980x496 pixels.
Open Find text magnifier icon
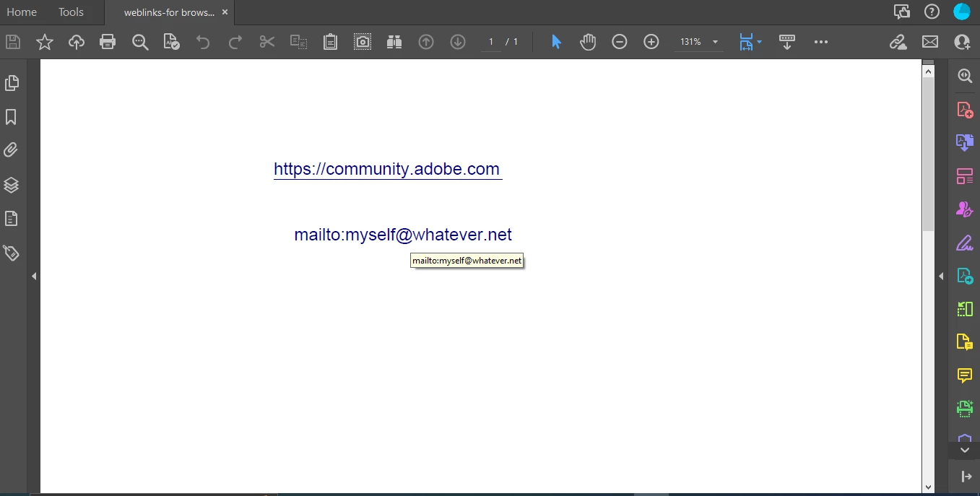pyautogui.click(x=140, y=42)
